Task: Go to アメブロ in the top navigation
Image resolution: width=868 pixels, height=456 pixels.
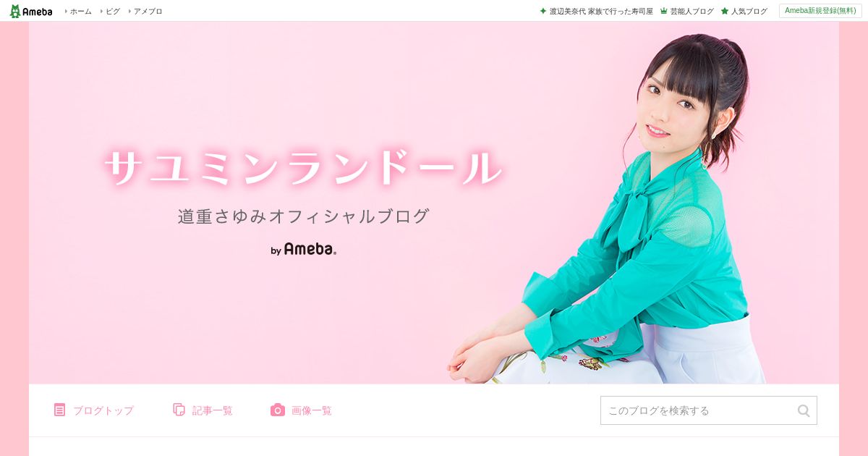Action: tap(148, 12)
